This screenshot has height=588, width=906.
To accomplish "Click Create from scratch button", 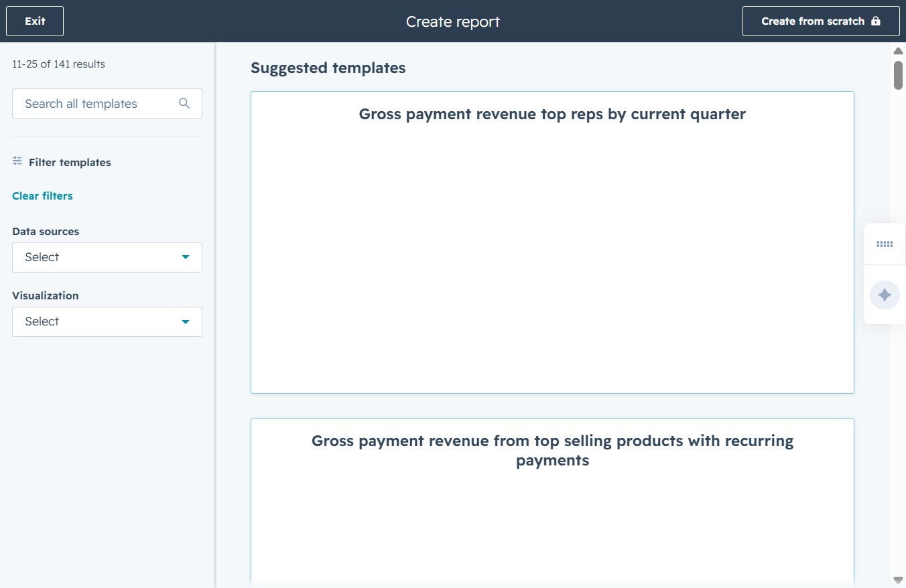I will [821, 21].
